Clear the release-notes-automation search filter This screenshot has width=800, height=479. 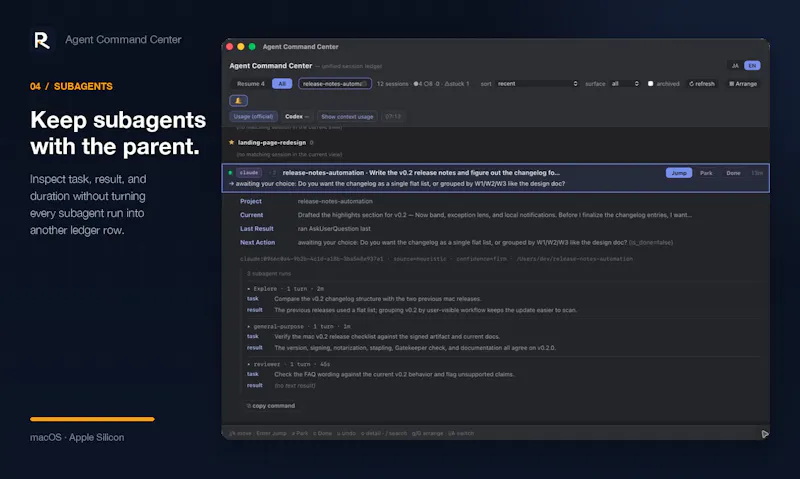pyautogui.click(x=364, y=84)
